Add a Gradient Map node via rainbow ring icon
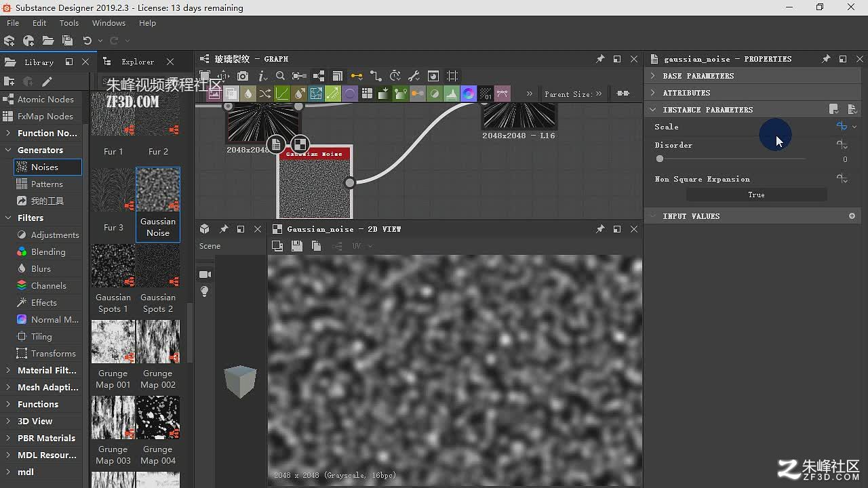The image size is (868, 488). [x=469, y=94]
